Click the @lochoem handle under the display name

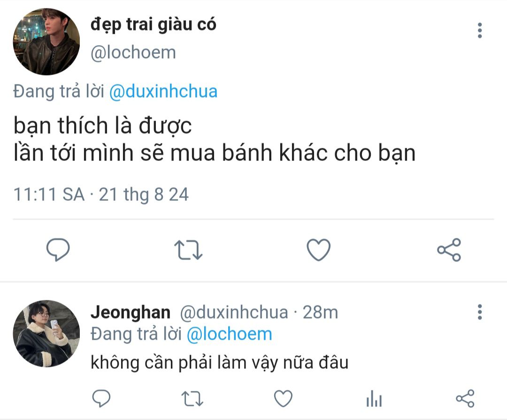(x=133, y=53)
